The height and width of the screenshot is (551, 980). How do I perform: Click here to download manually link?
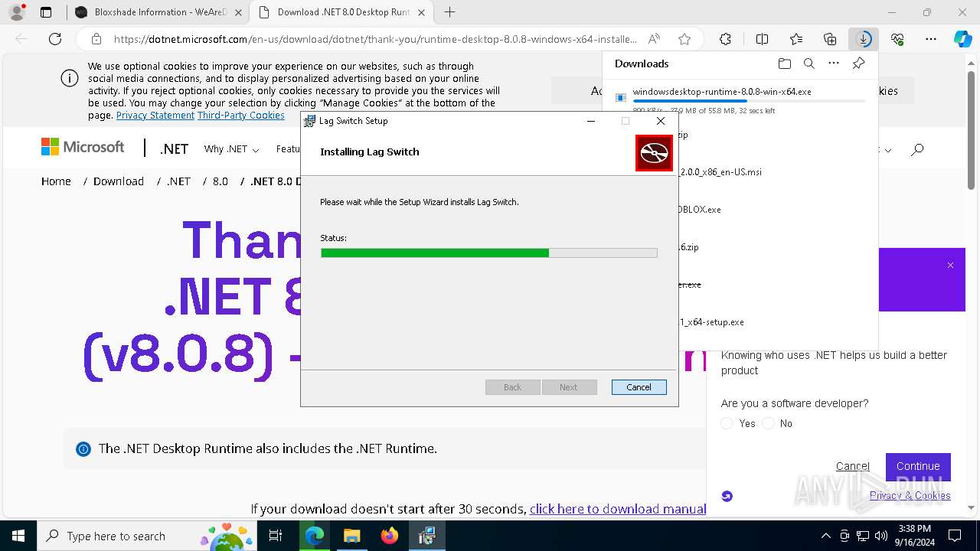tap(618, 509)
